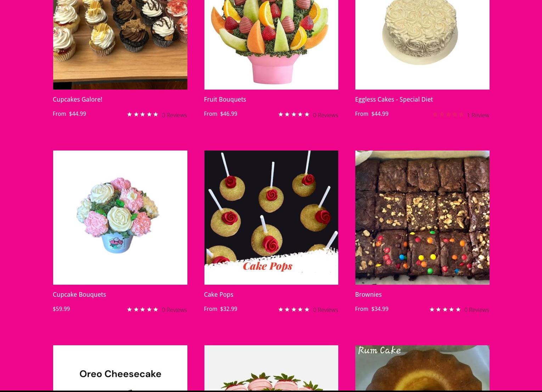Click the Cupcake Bouquets flower pot image
The height and width of the screenshot is (392, 542).
(x=120, y=217)
